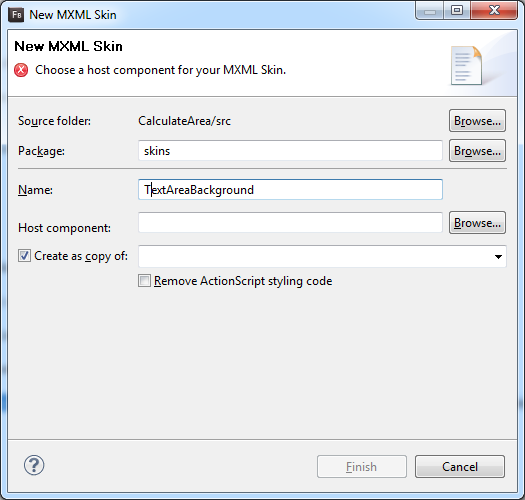The image size is (525, 500).
Task: Click the empty Host component text field
Action: [x=290, y=222]
